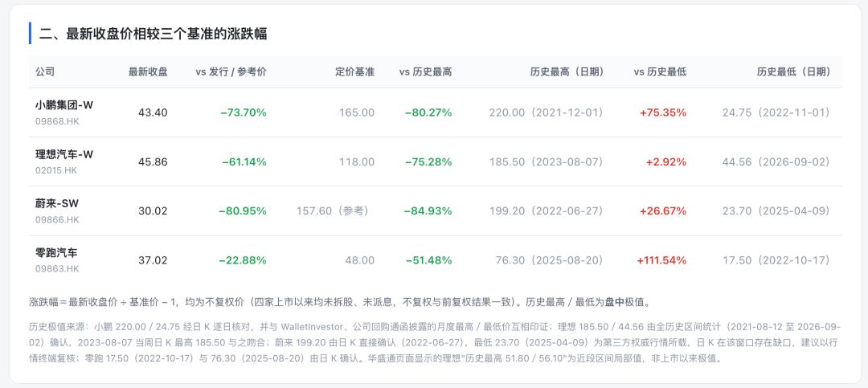Select the 零跑汽车 company name
The height and width of the screenshot is (388, 868).
pyautogui.click(x=56, y=253)
